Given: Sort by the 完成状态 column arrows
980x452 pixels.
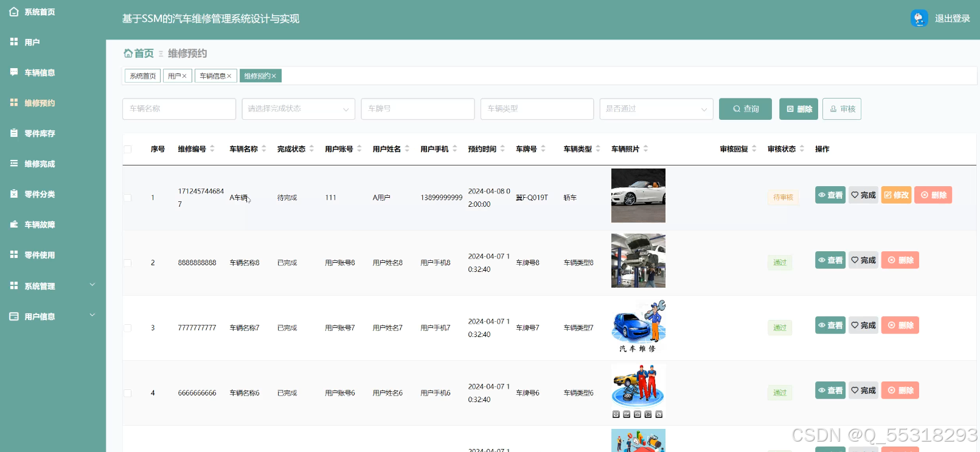Looking at the screenshot, I should click(311, 148).
